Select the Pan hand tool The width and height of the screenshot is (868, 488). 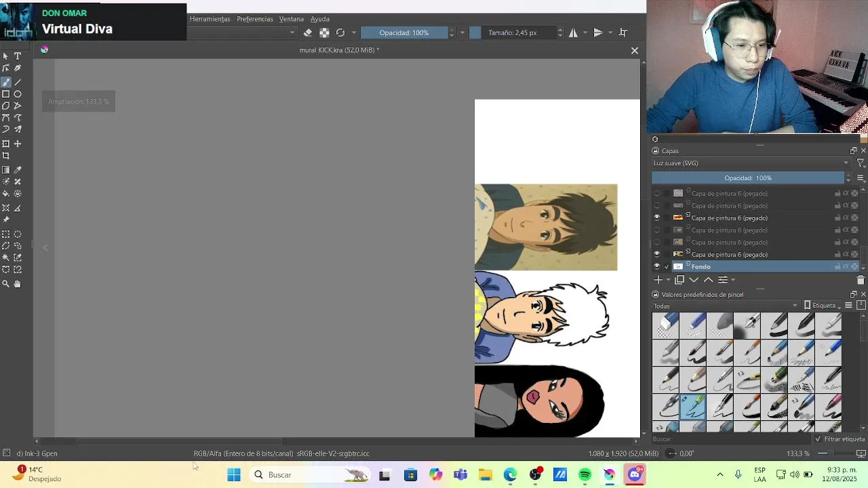18,284
